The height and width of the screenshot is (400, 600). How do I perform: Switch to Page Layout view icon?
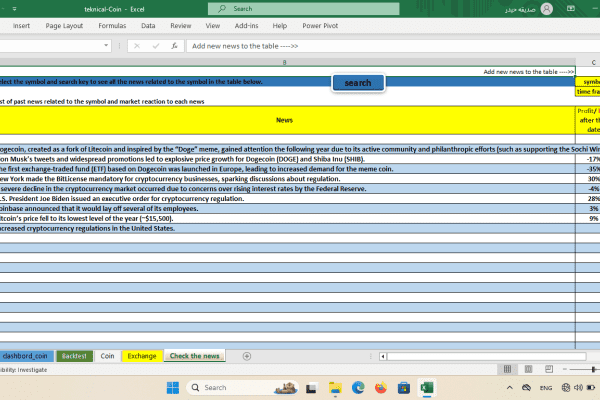pyautogui.click(x=528, y=369)
